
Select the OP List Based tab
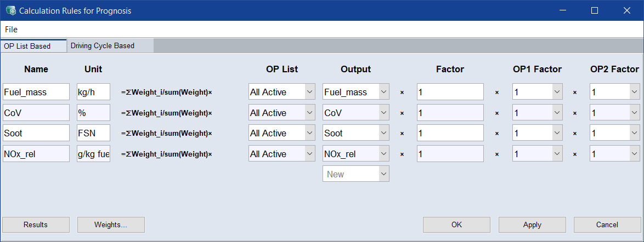click(27, 46)
